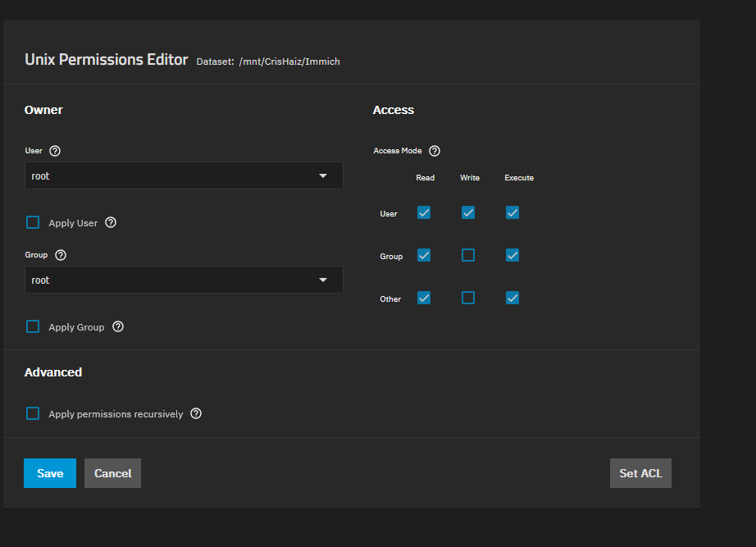
Task: Uncheck User Execute permission
Action: [x=512, y=212]
